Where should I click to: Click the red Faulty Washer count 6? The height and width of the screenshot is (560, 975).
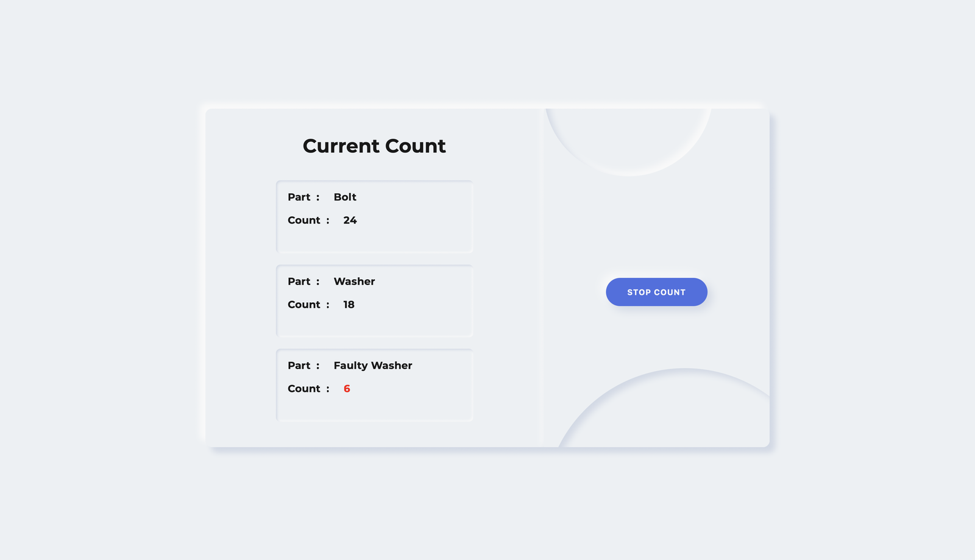tap(347, 388)
